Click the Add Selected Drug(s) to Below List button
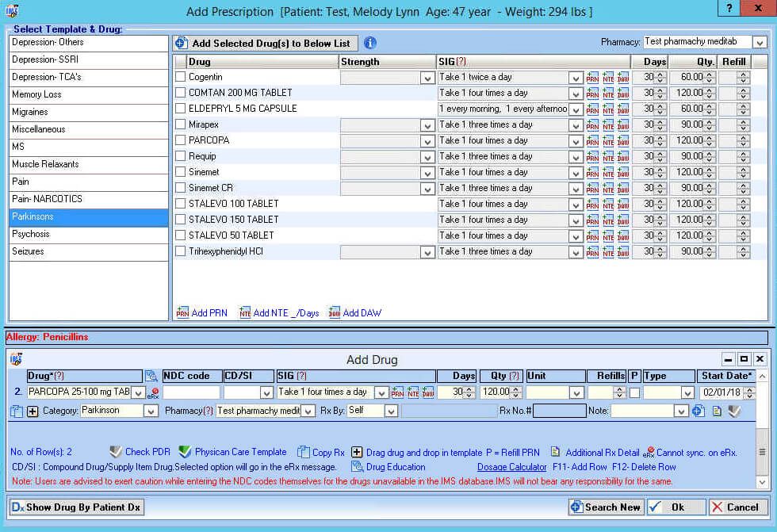The image size is (777, 532). (266, 44)
